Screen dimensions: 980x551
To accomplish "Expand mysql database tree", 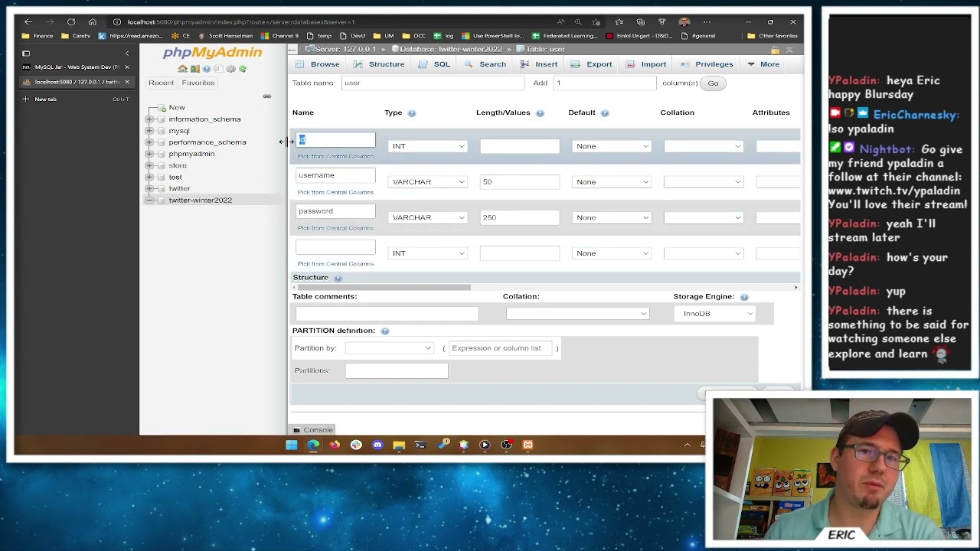I will tap(150, 131).
